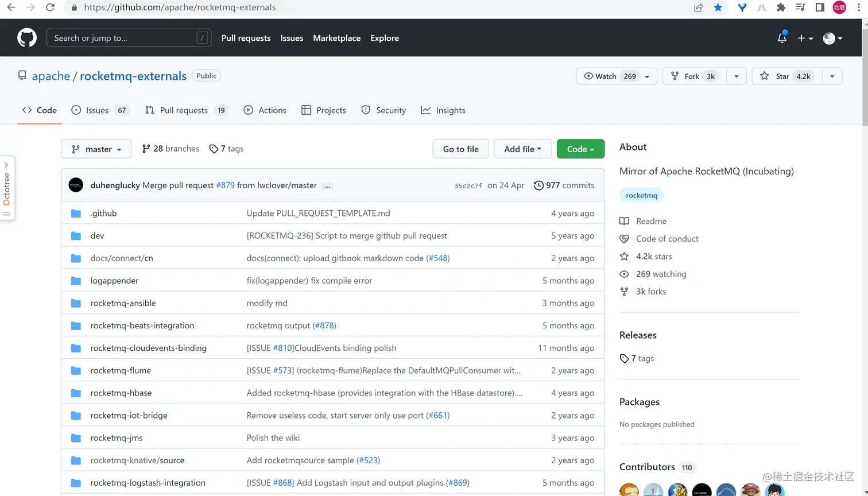Reload the page with the refresh icon
This screenshot has width=868, height=496.
point(50,7)
